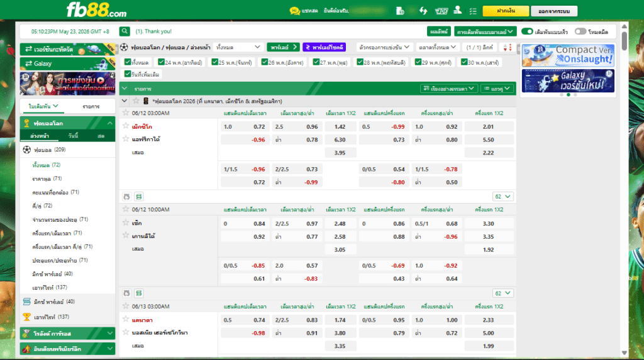This screenshot has height=360, width=644.
Task: Open the checklist settings icon in header
Action: (x=473, y=11)
